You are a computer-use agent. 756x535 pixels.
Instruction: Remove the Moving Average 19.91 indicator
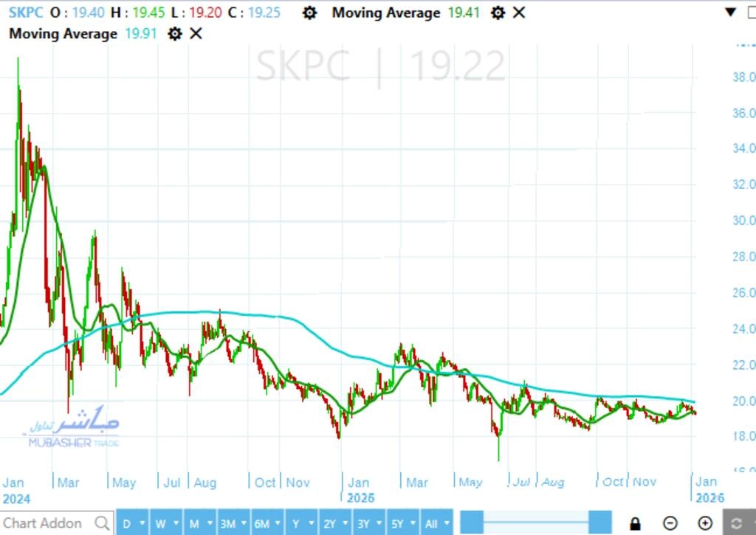pyautogui.click(x=196, y=34)
